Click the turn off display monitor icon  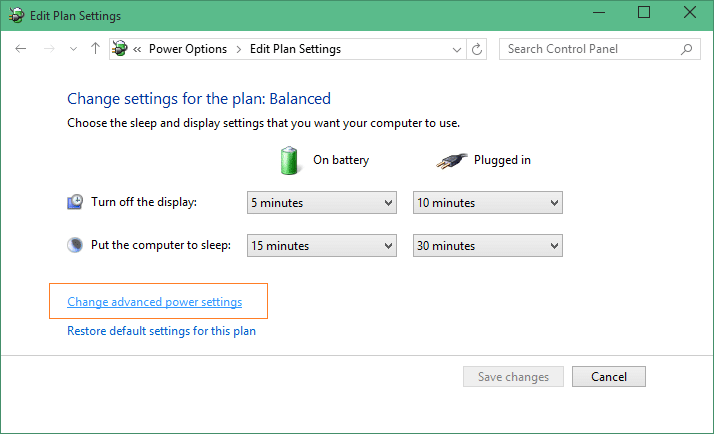pyautogui.click(x=75, y=203)
